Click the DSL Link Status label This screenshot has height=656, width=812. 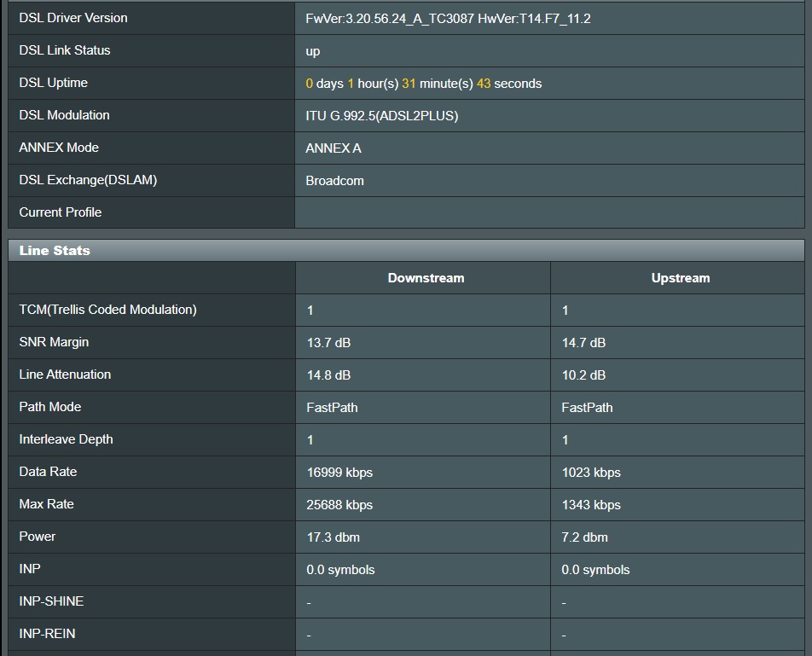tap(65, 50)
